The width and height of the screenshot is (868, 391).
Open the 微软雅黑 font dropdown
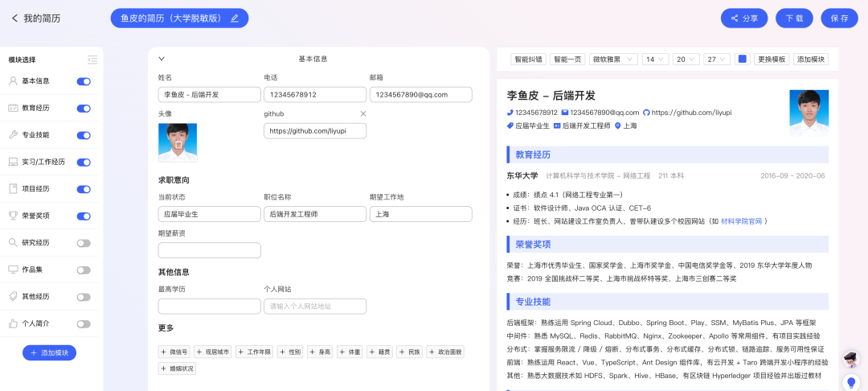pyautogui.click(x=613, y=60)
